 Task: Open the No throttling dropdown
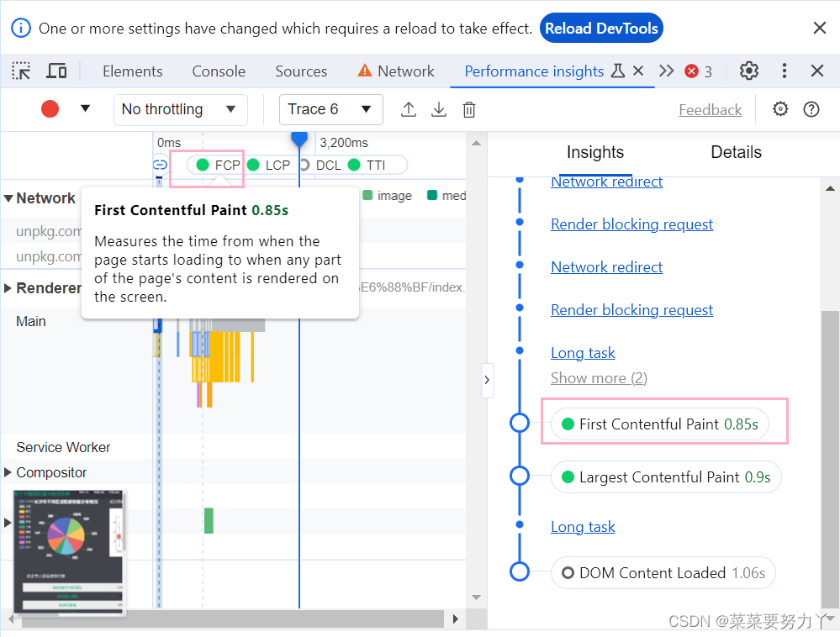(x=180, y=110)
